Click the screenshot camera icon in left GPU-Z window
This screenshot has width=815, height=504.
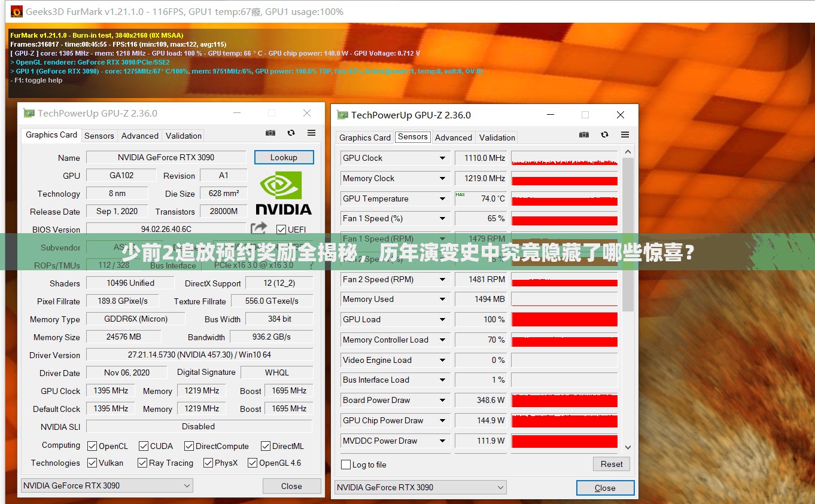coord(270,133)
